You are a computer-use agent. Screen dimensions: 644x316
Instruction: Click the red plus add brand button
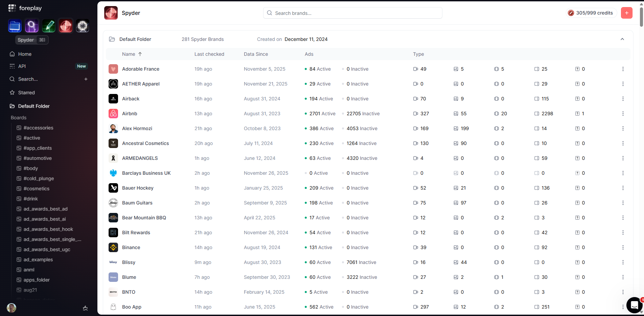pos(626,13)
